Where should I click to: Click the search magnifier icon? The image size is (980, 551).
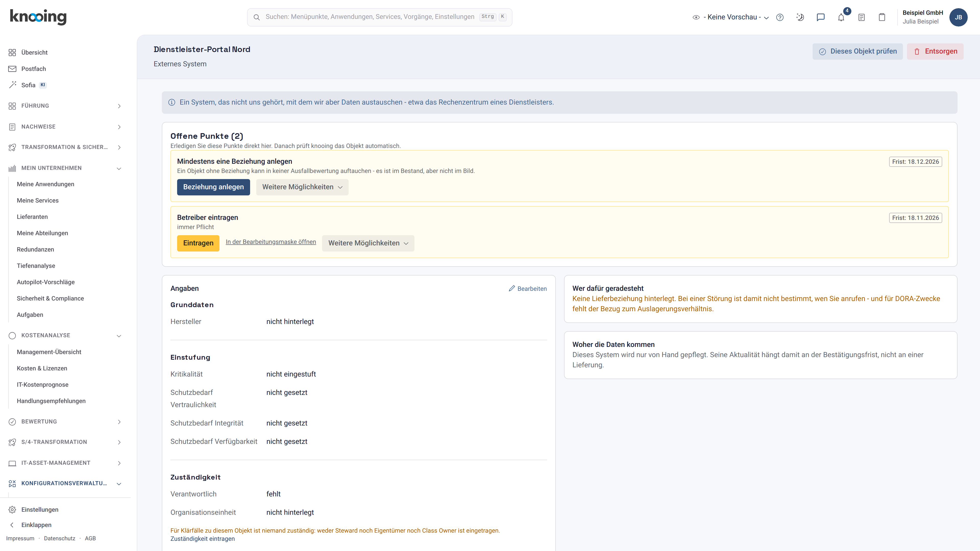coord(257,17)
